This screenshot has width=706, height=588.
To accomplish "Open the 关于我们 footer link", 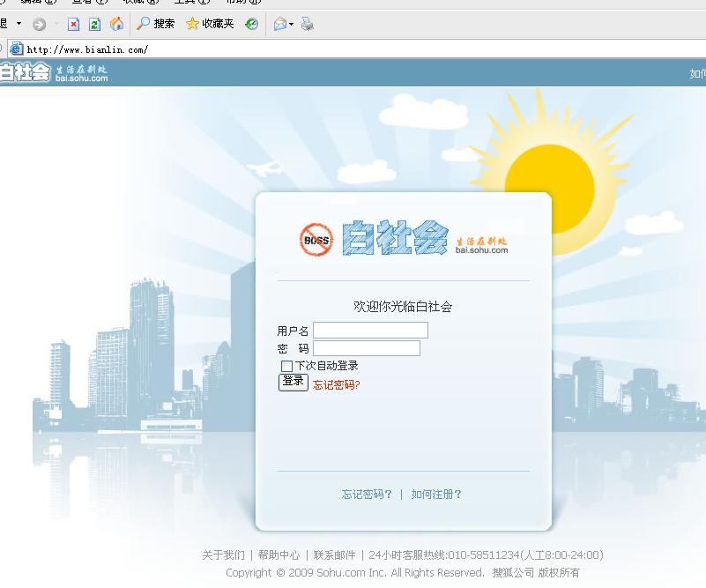I will pyautogui.click(x=223, y=555).
